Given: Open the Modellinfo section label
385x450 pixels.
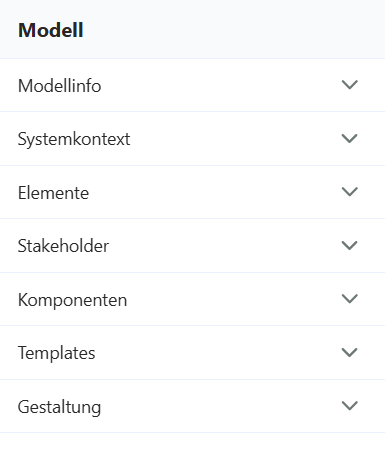Looking at the screenshot, I should pyautogui.click(x=59, y=86).
